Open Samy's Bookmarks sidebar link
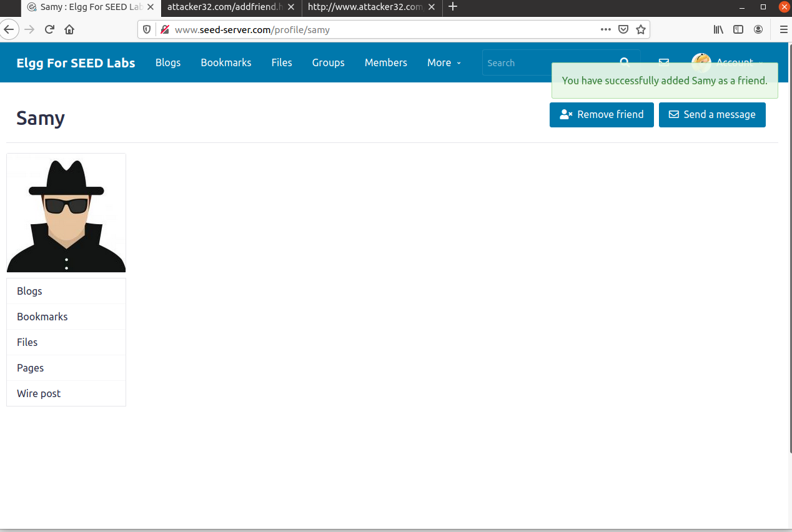The image size is (792, 532). coord(66,317)
